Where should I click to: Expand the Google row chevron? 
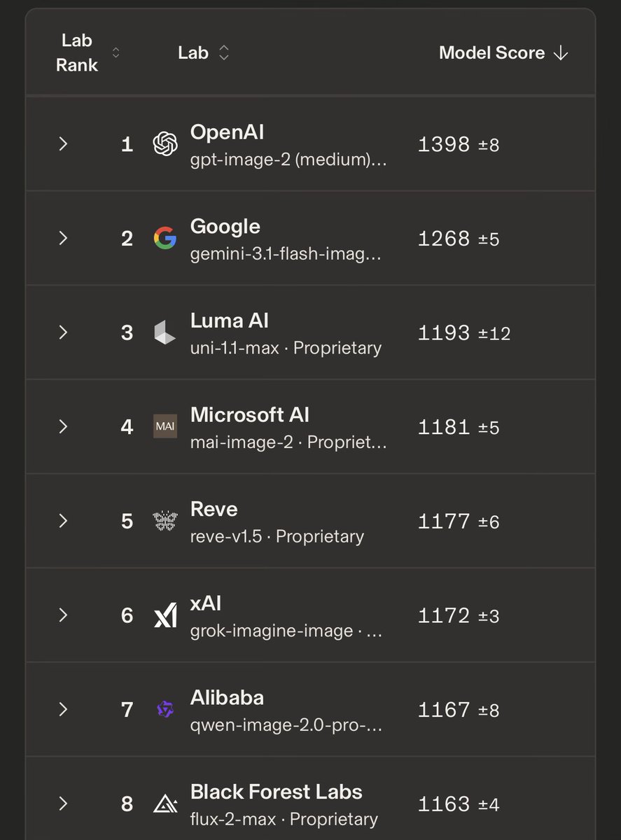coord(63,239)
